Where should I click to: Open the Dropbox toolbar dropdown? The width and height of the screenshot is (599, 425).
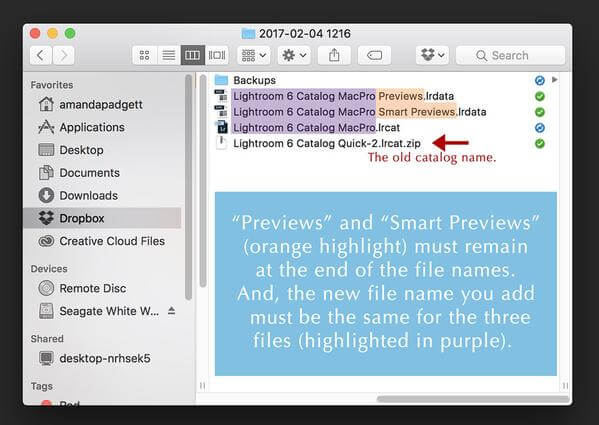(432, 55)
